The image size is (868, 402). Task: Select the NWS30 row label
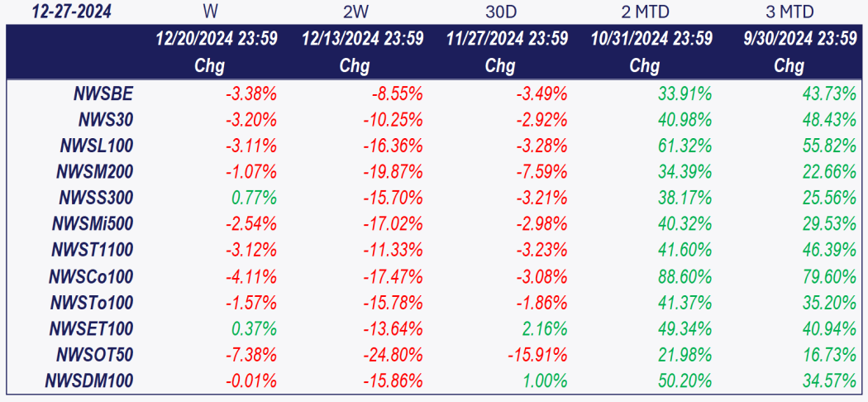[x=106, y=120]
